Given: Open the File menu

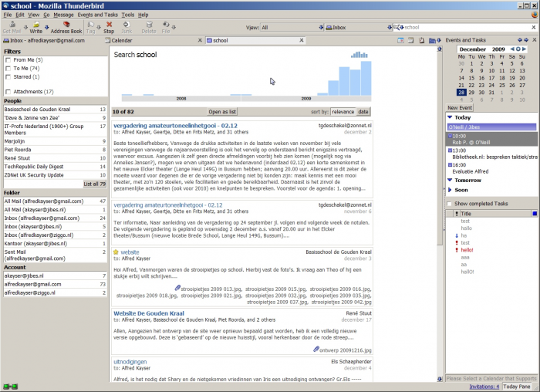Looking at the screenshot, I should click(8, 15).
